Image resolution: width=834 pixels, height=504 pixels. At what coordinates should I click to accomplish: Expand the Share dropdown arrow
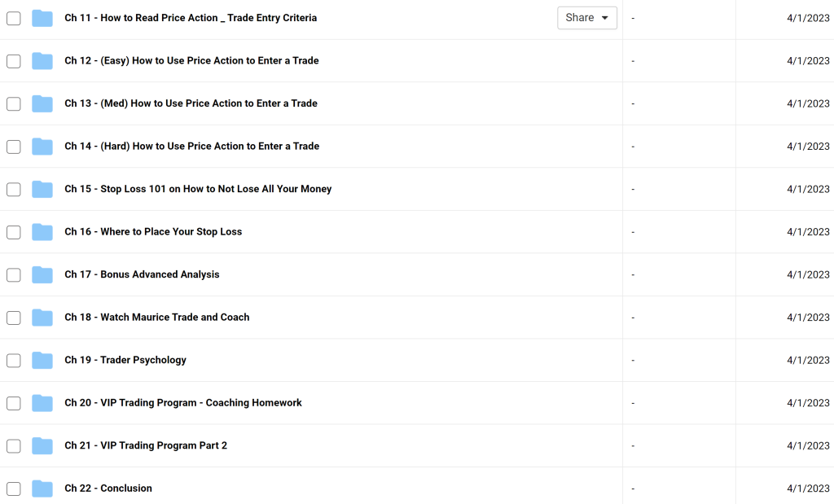[604, 18]
